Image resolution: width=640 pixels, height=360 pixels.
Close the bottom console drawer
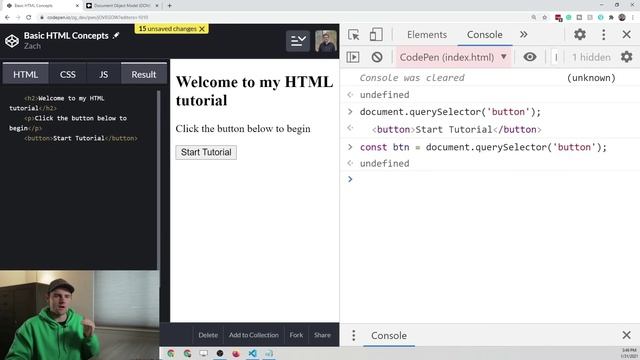click(627, 335)
